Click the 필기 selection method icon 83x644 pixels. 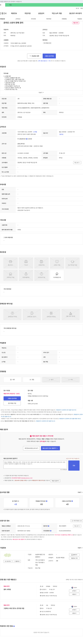[51, 379]
